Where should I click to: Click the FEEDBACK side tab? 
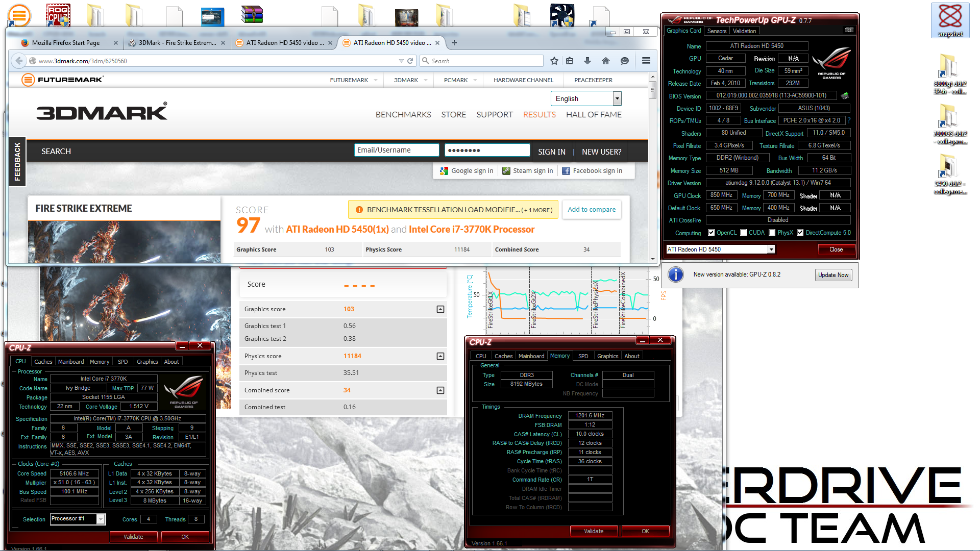pyautogui.click(x=17, y=162)
